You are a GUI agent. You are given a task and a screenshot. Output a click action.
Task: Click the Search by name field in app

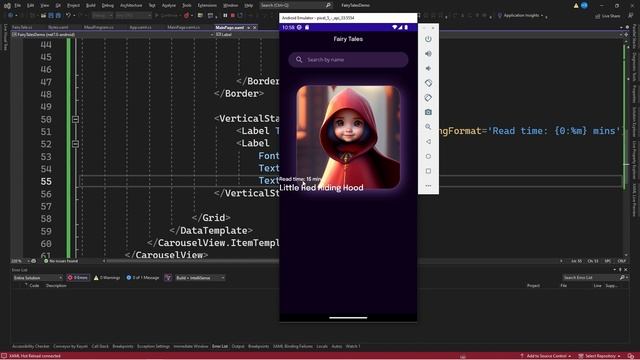[x=348, y=60]
